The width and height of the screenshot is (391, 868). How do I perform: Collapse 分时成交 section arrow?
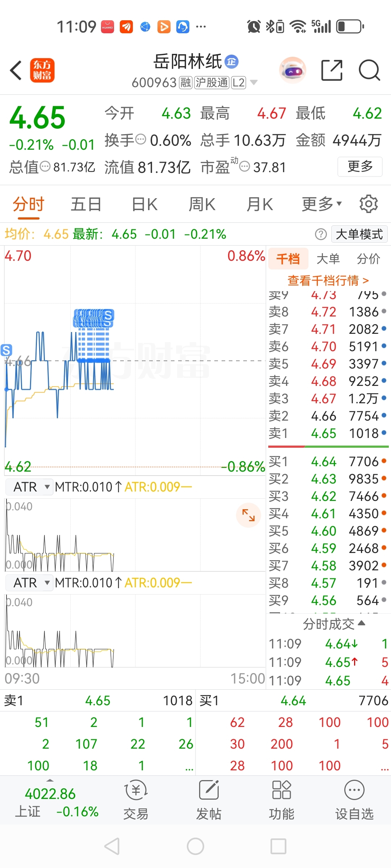click(361, 624)
